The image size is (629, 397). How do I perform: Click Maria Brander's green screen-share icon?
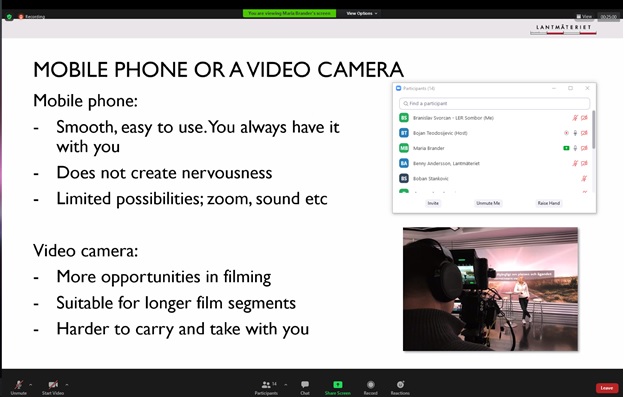tap(566, 148)
